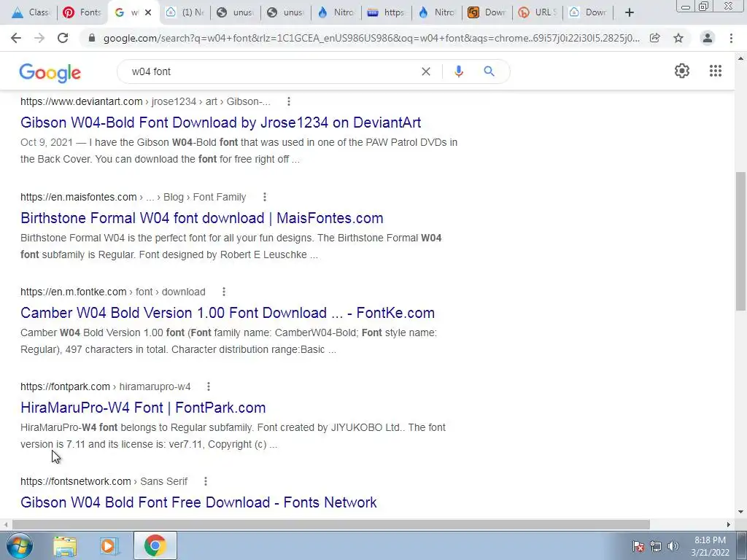Click the en.maisfontes.com URL breadcrumb

pyautogui.click(x=133, y=197)
